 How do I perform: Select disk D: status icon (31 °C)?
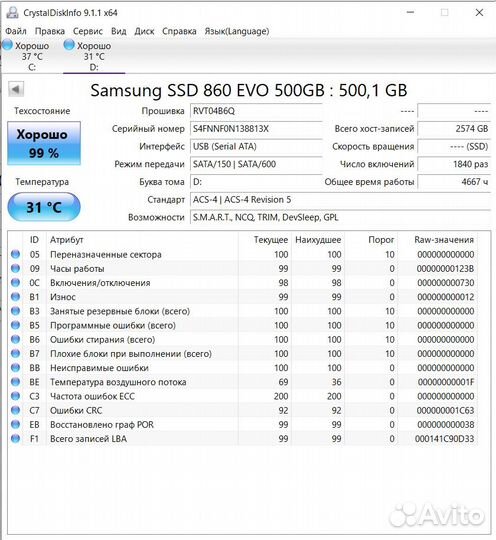(x=69, y=44)
